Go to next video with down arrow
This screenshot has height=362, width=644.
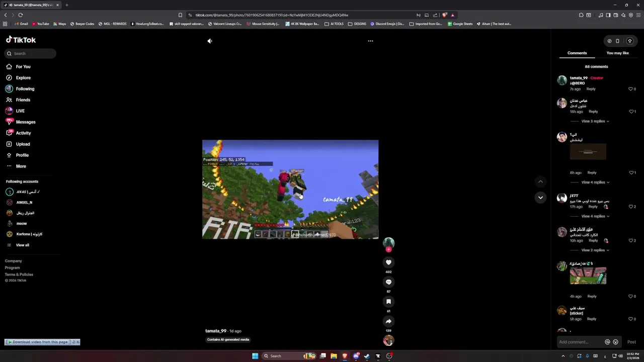(540, 198)
